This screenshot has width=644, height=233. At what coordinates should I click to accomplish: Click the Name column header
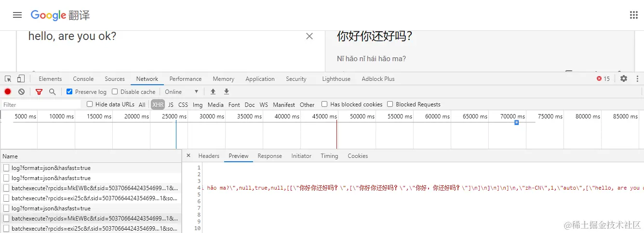point(91,156)
